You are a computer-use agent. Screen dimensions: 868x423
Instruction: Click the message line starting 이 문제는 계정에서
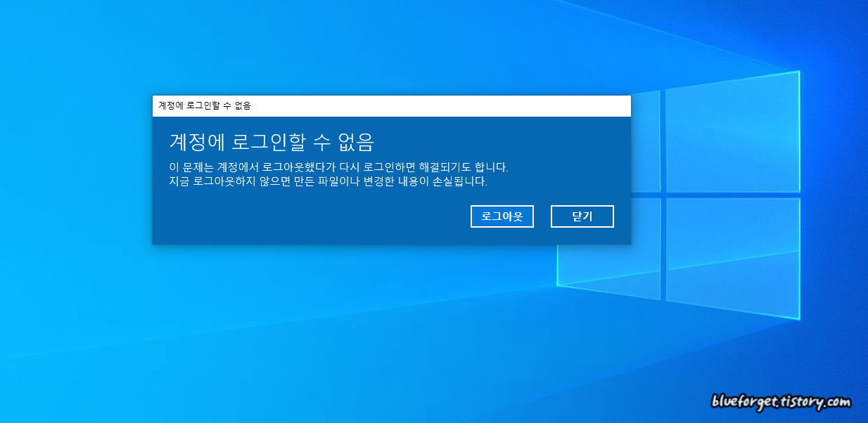(338, 168)
